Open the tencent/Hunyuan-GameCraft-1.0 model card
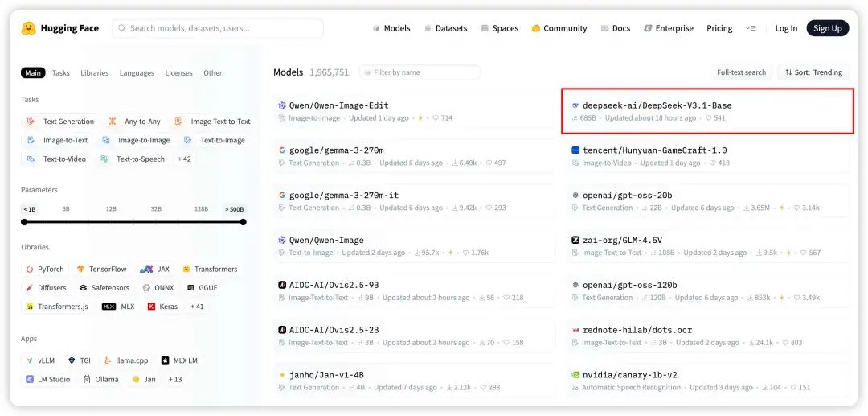The image size is (868, 416). (x=707, y=156)
